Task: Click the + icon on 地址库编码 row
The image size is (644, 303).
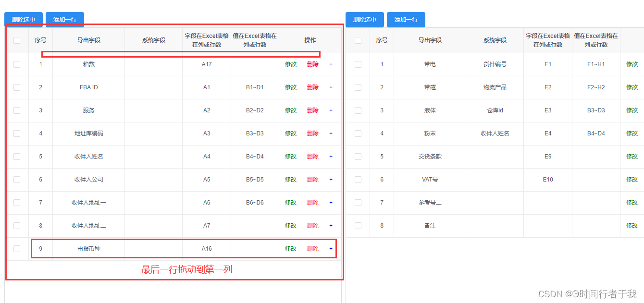Action: point(331,133)
